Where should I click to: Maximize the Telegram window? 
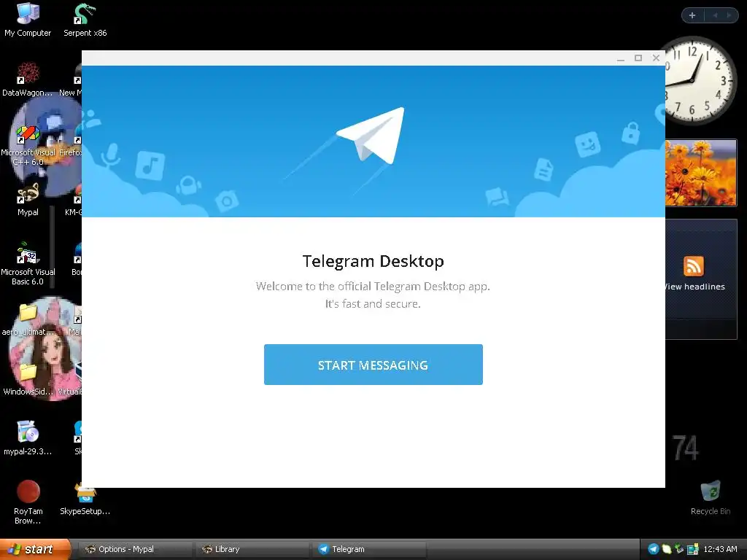point(638,58)
